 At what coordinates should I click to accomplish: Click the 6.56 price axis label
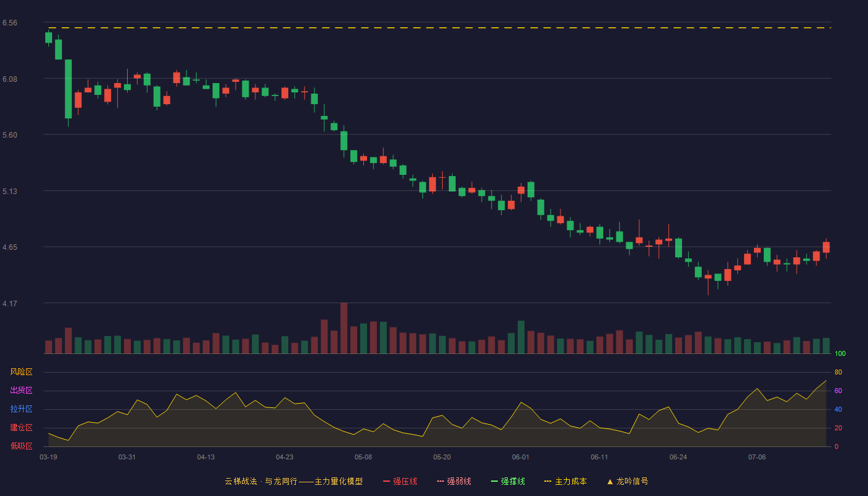pos(10,23)
